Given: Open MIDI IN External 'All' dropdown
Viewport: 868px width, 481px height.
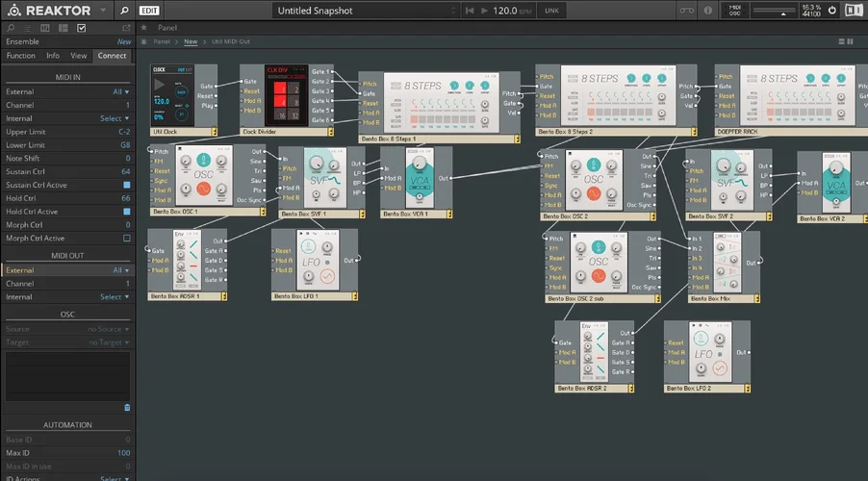Looking at the screenshot, I should [x=120, y=91].
